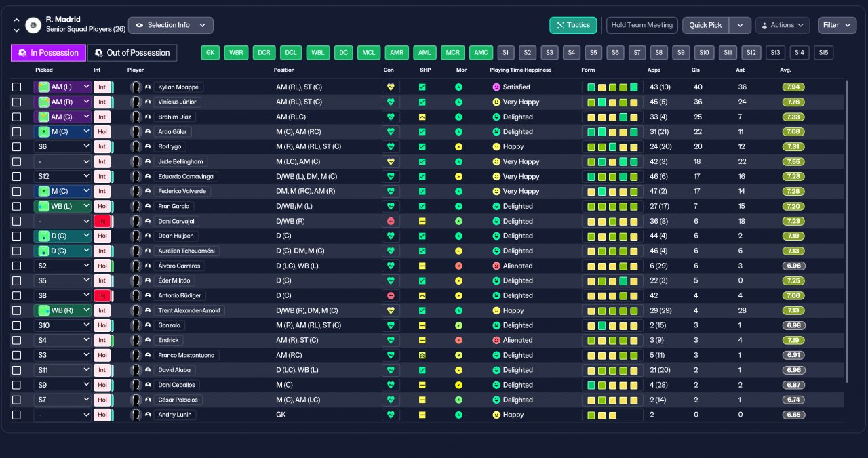The width and height of the screenshot is (868, 458).
Task: Click Kylian Mbappé's yellow condition heart icon
Action: click(391, 87)
